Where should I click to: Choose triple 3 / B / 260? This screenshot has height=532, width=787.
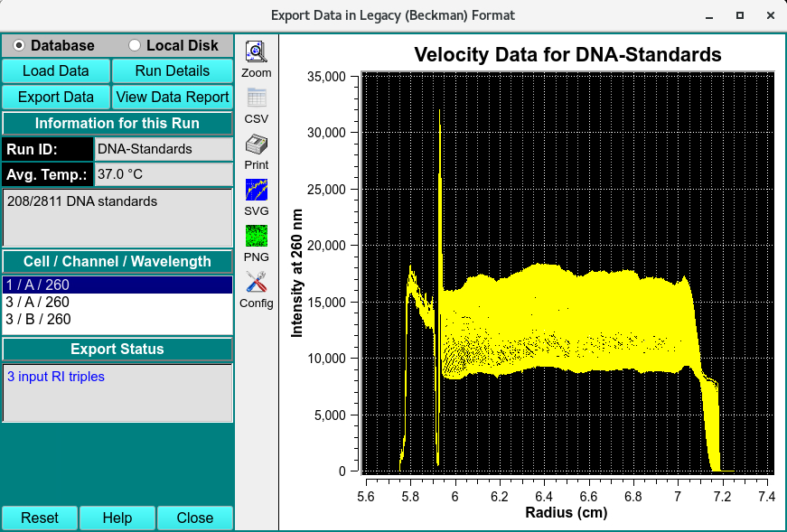(x=117, y=320)
